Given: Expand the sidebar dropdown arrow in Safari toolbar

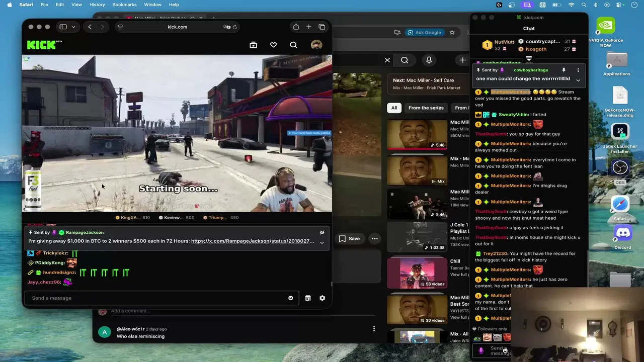Looking at the screenshot, I should (73, 27).
